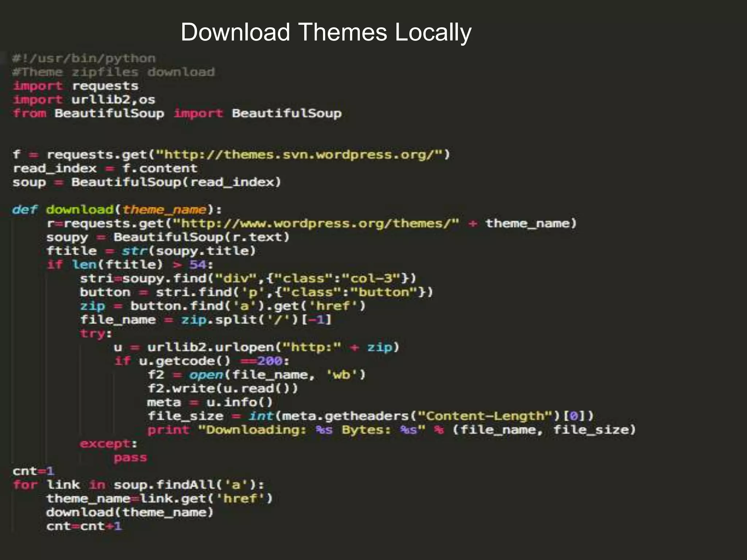Click the "zip = button.find('a').get('href')" line

222,306
